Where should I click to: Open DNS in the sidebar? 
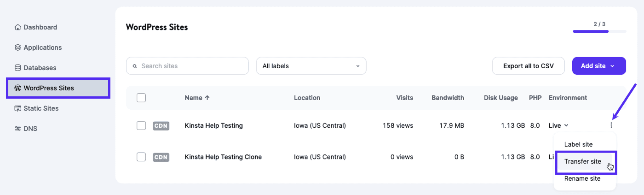(x=26, y=129)
